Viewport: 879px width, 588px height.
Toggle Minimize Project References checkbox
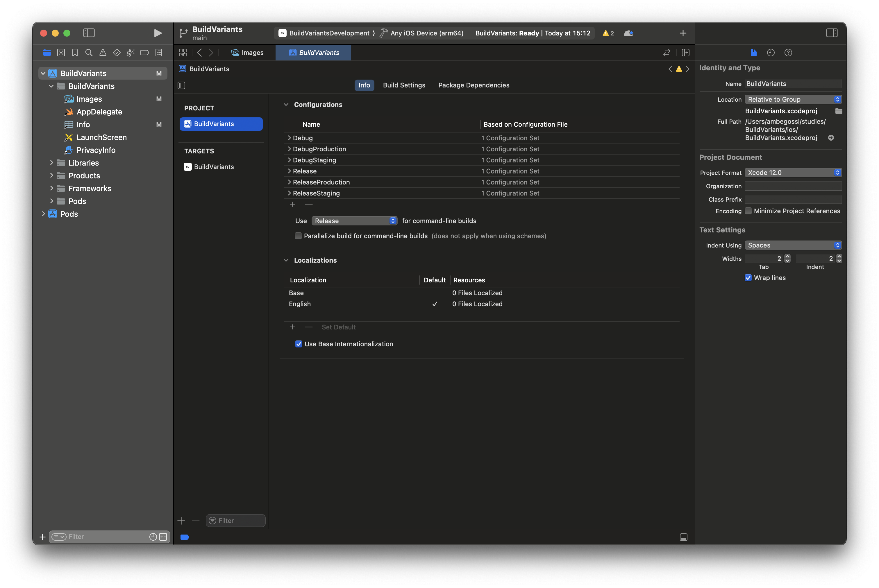coord(748,211)
